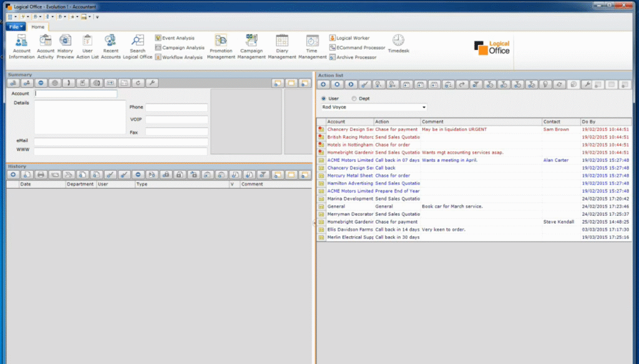This screenshot has width=639, height=364.
Task: Select the Marina Development row
Action: (x=474, y=199)
